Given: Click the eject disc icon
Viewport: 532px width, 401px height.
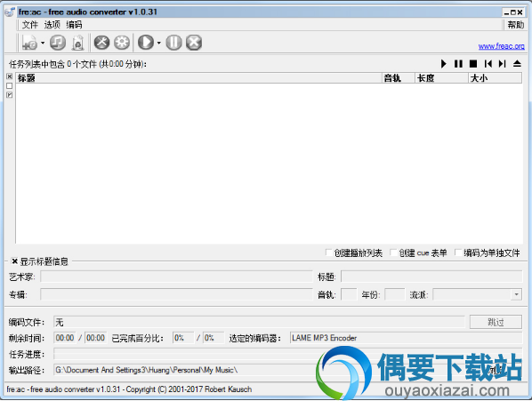Looking at the screenshot, I should [x=517, y=64].
